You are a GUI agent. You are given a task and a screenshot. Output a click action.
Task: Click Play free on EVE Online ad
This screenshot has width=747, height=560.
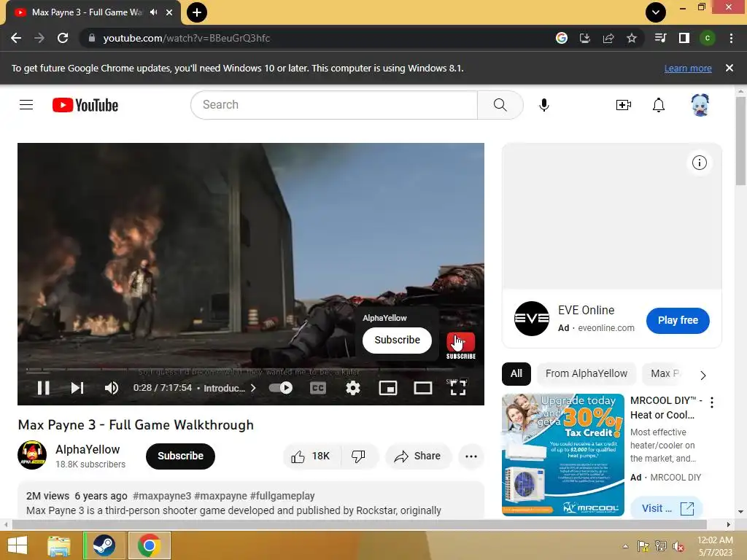pyautogui.click(x=678, y=321)
